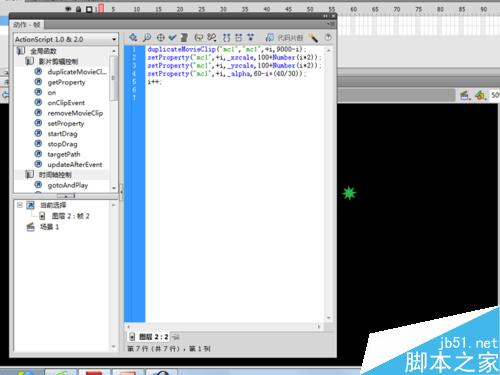Click the code editor vertical scrollbar up arrow
Screen dimensions: 500x375
[x=328, y=50]
